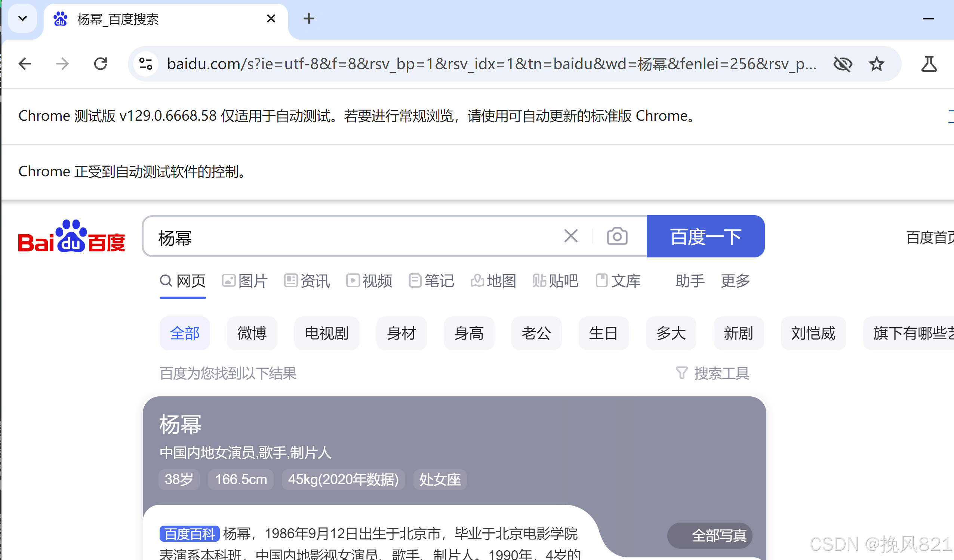The image size is (954, 560).
Task: Expand the 更多 menu
Action: coord(735,281)
